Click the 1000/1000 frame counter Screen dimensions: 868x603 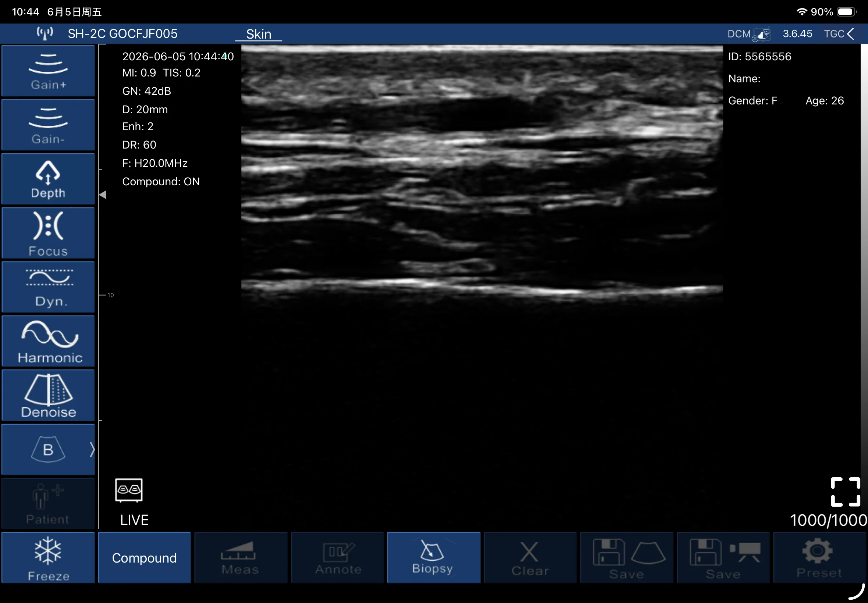point(828,520)
